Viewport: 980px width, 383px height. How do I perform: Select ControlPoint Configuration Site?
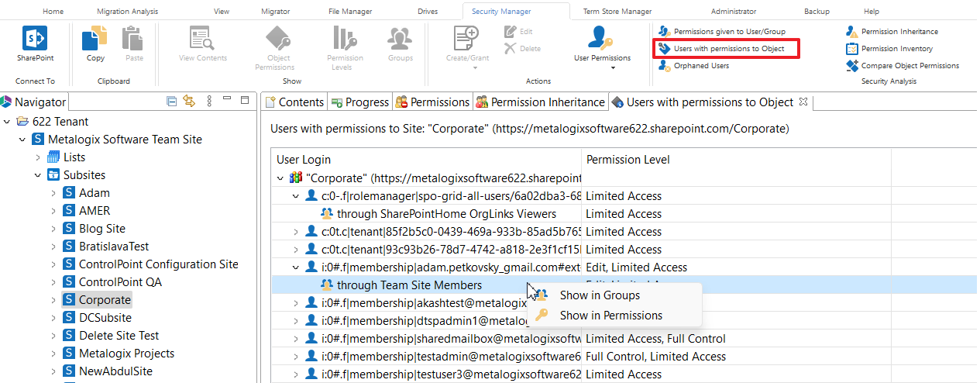[x=158, y=264]
